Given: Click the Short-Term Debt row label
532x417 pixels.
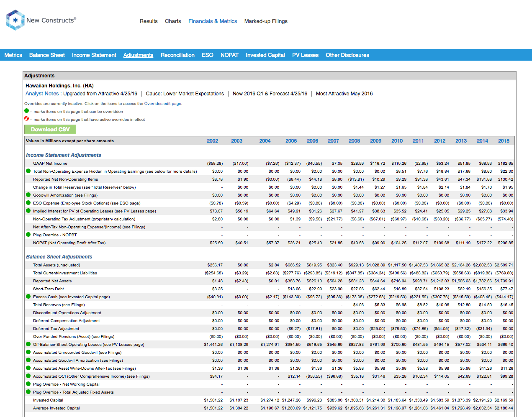Looking at the screenshot, I should [49, 289].
